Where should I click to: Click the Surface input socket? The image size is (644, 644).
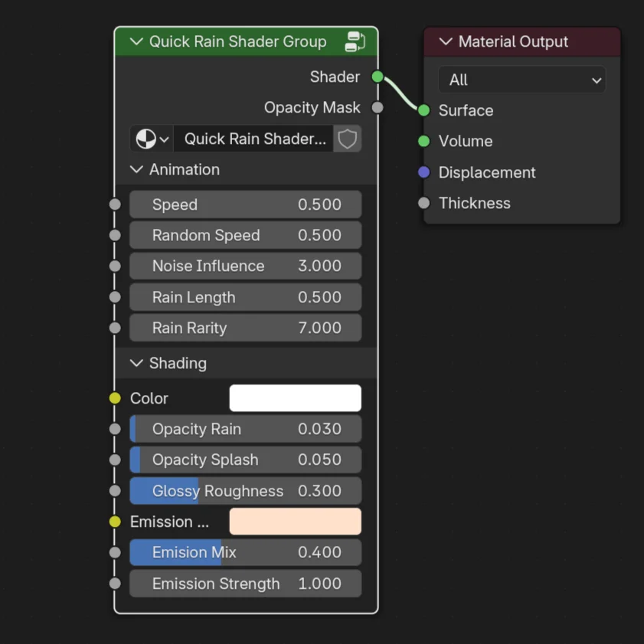[x=424, y=110]
